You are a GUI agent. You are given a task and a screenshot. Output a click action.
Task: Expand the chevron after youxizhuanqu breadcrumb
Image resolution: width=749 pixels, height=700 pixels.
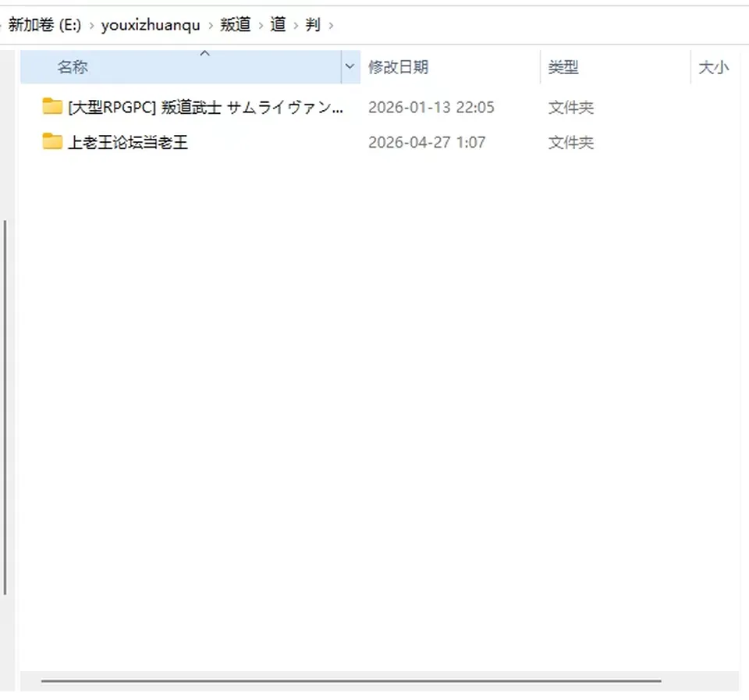coord(211,25)
